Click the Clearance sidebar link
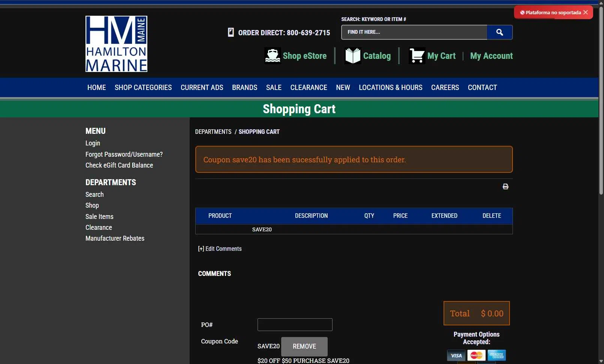 coord(99,227)
